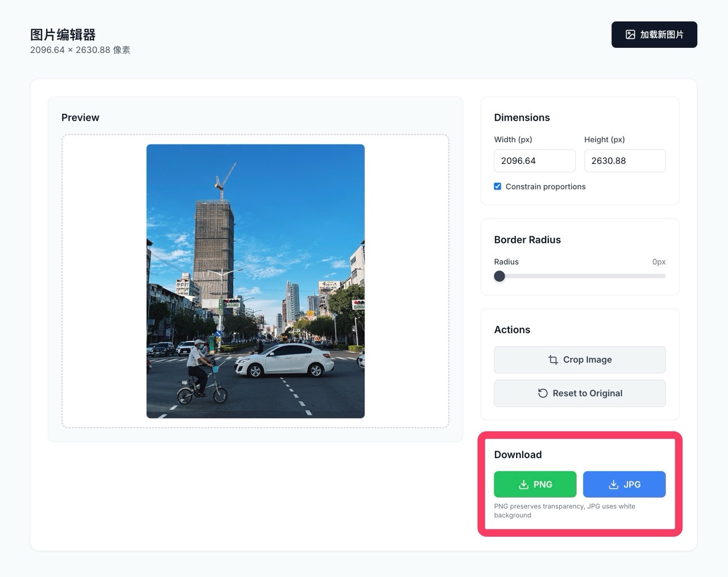Click the image icon in 加载新图片 button
Image resolution: width=728 pixels, height=577 pixels.
point(630,35)
